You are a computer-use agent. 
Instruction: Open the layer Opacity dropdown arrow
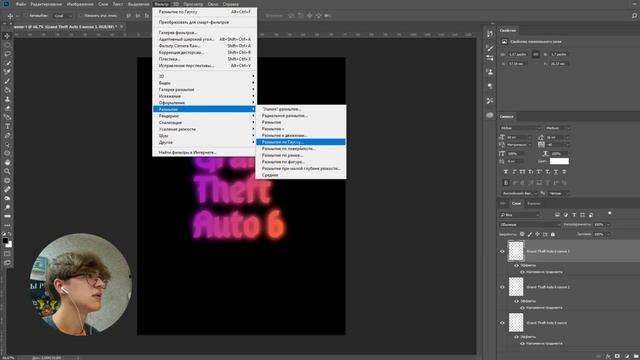(x=608, y=224)
